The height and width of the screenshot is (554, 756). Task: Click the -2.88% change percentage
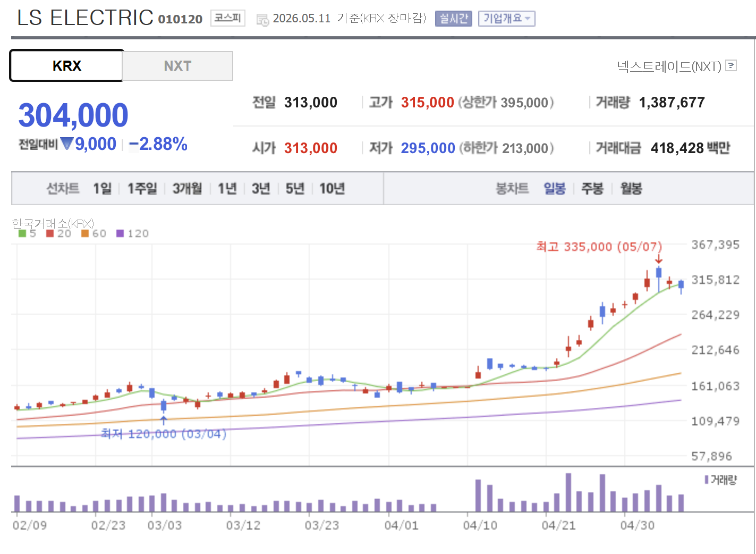point(158,144)
